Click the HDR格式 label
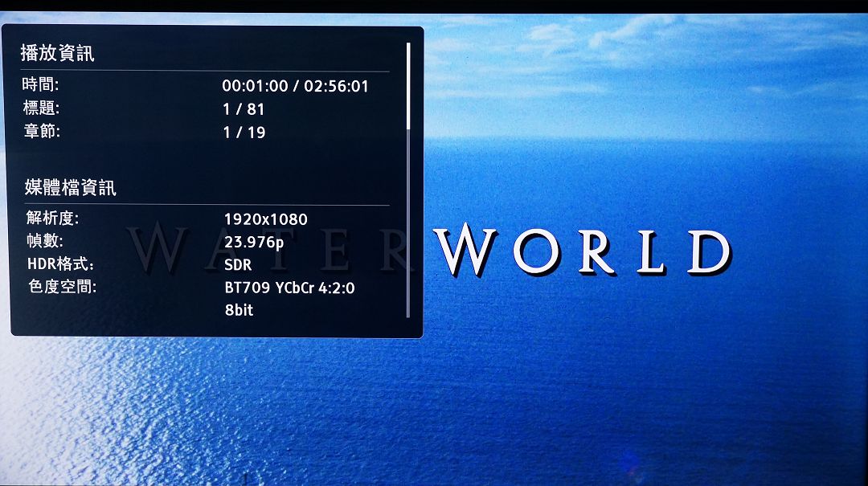 coord(60,263)
